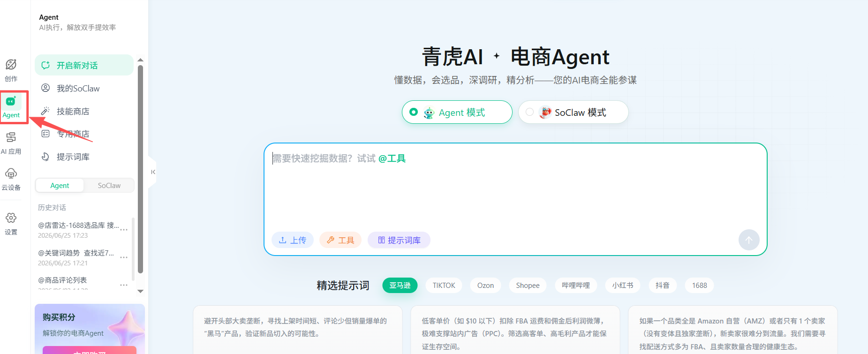The width and height of the screenshot is (868, 354).
Task: Select Ozon prompt category
Action: tap(485, 285)
